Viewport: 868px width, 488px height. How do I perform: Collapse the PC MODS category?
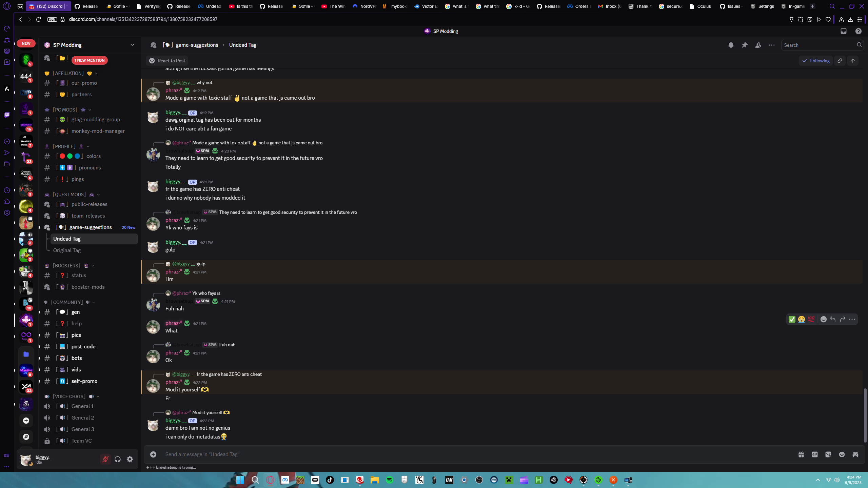coord(65,110)
